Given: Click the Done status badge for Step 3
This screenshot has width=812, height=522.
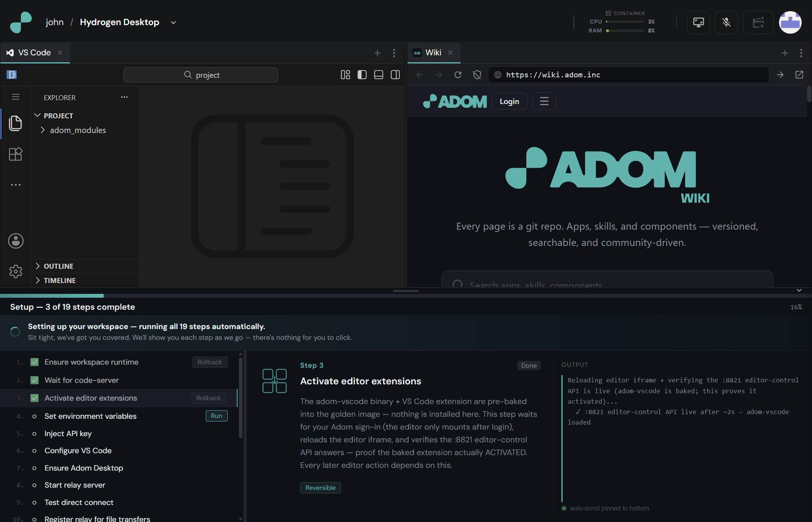Looking at the screenshot, I should click(529, 366).
